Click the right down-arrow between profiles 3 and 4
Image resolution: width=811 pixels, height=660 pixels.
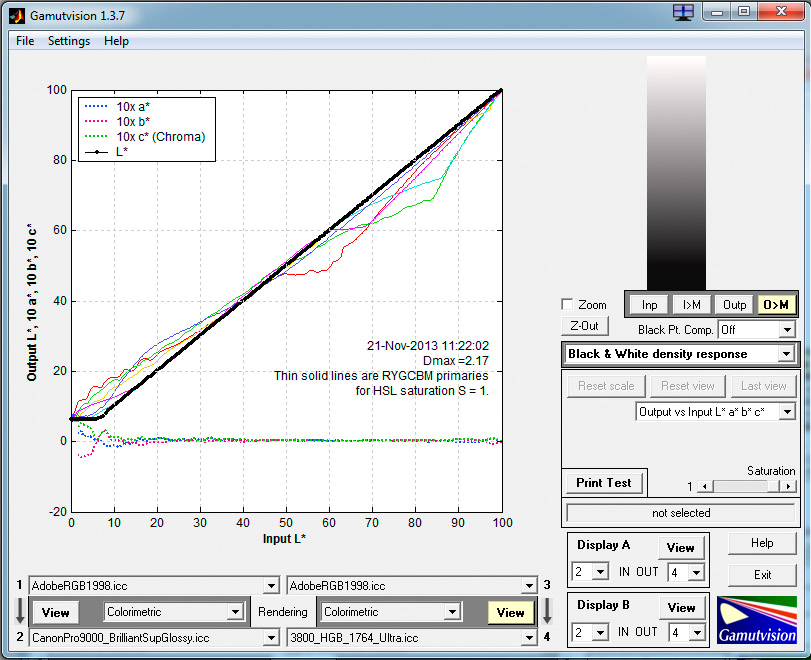[547, 611]
